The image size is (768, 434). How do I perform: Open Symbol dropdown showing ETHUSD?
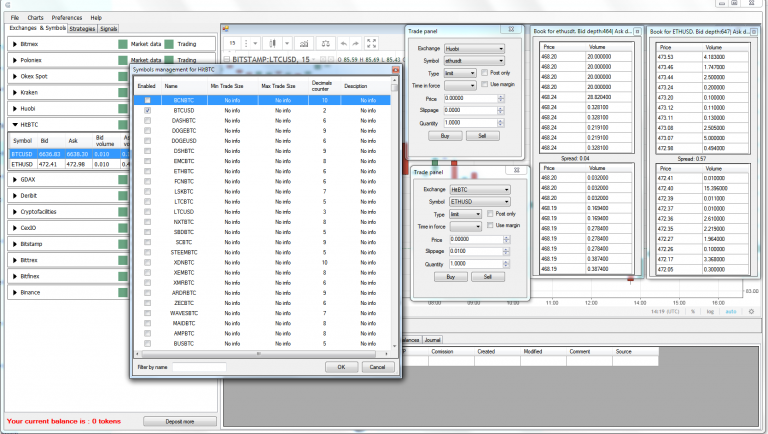point(480,202)
